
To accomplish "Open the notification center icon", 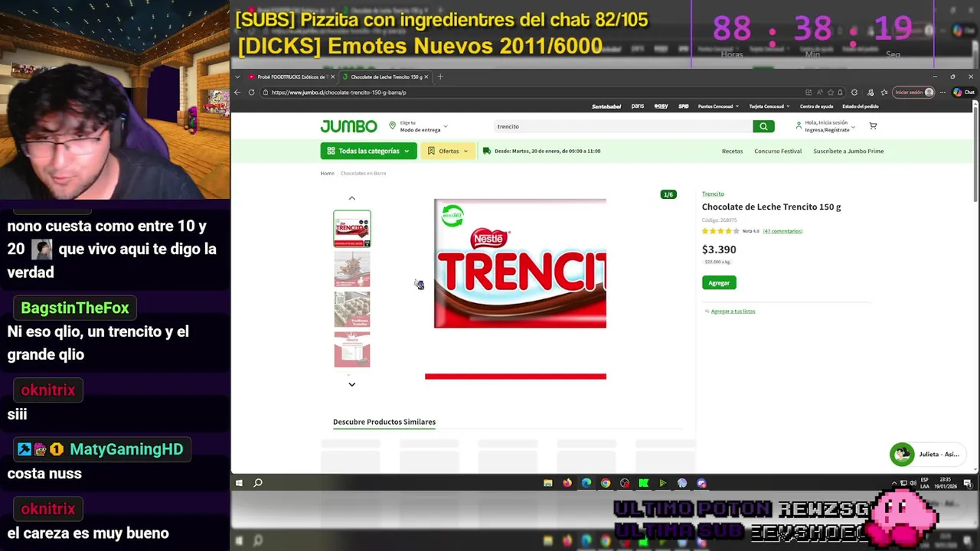I will point(968,483).
